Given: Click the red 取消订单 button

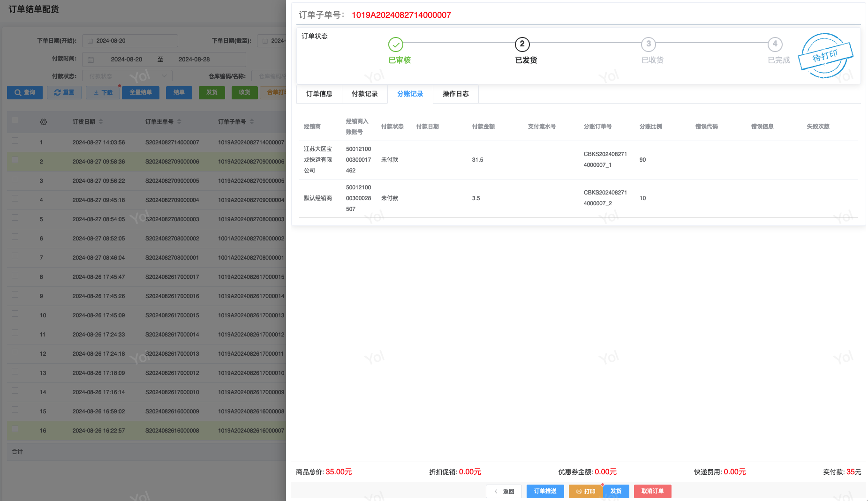Looking at the screenshot, I should point(652,491).
